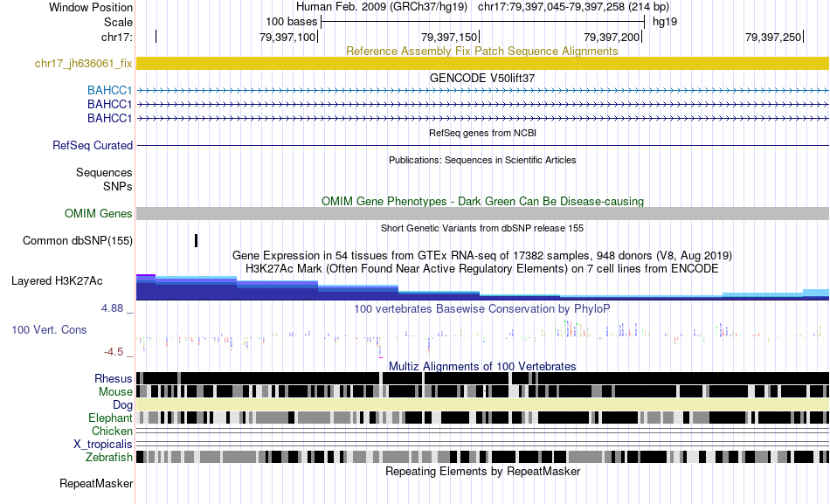Open the GTEx Gene Expression track title
The width and height of the screenshot is (830, 504).
482,256
